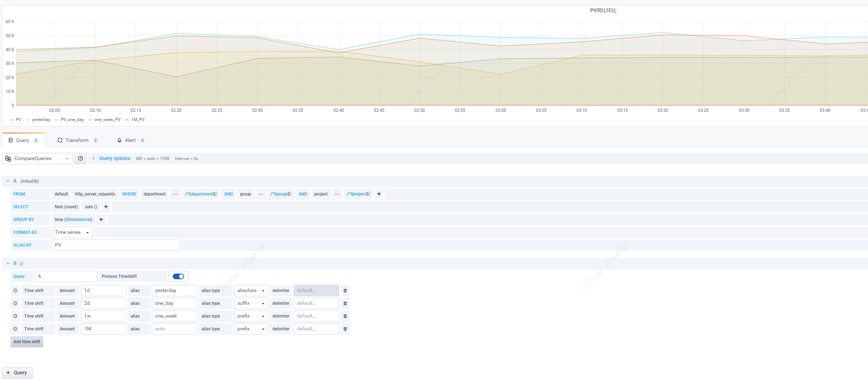Click the PV legend color line
Screen dimensions: 868x385
point(12,120)
